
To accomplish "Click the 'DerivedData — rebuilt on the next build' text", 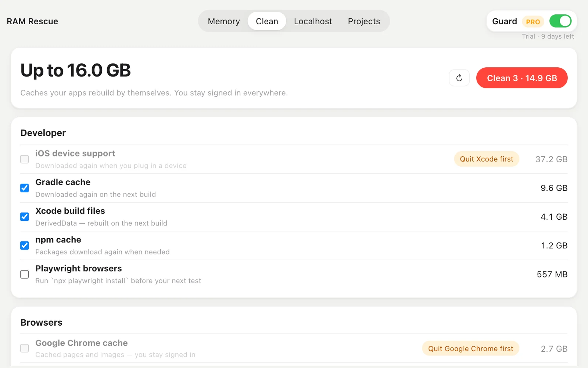I will click(101, 223).
